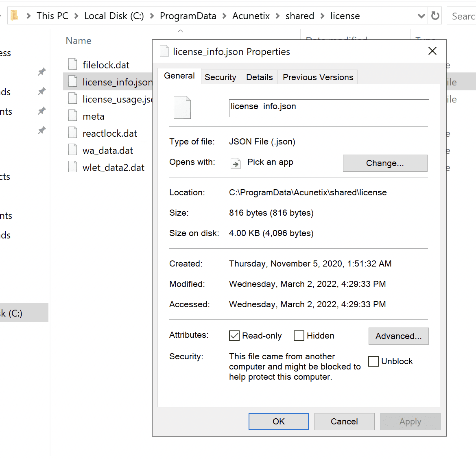Expand the chevron after Acunetix breadcrumb

point(278,16)
